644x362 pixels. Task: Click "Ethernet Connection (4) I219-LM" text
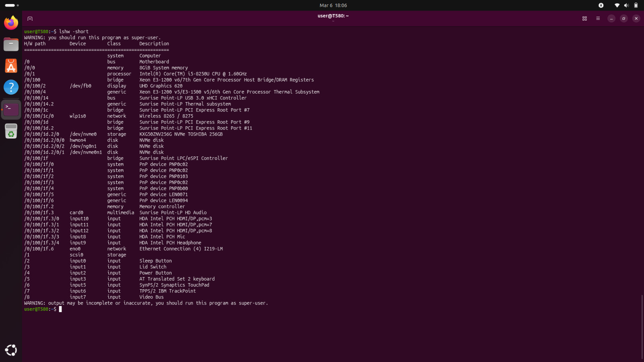[x=181, y=249]
